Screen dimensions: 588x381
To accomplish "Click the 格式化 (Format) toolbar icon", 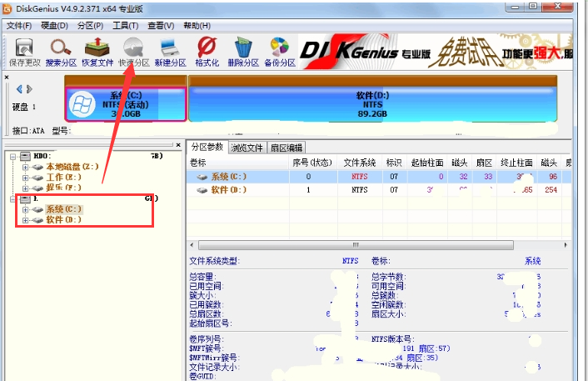I will coord(207,50).
